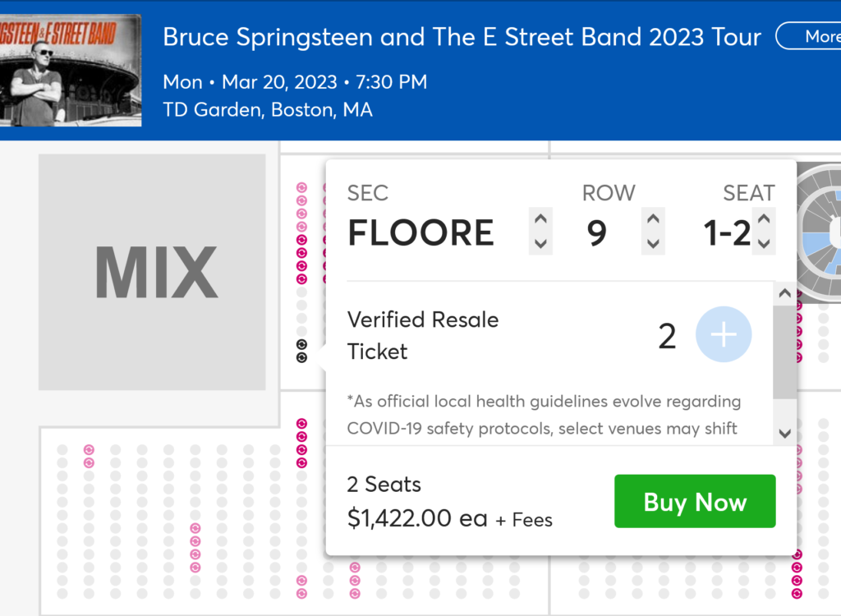
Task: Click the FLOORE section name
Action: tap(420, 233)
